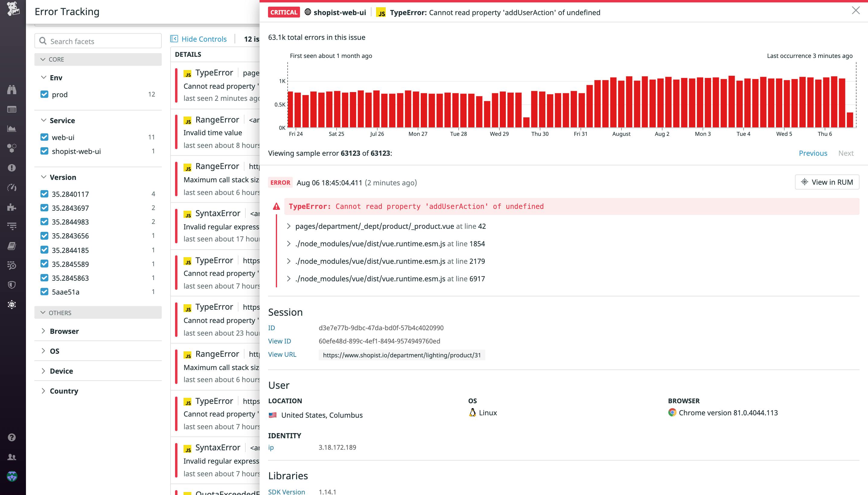Uncheck version 35.2843697 checkbox
Viewport: 868px width, 495px height.
44,208
